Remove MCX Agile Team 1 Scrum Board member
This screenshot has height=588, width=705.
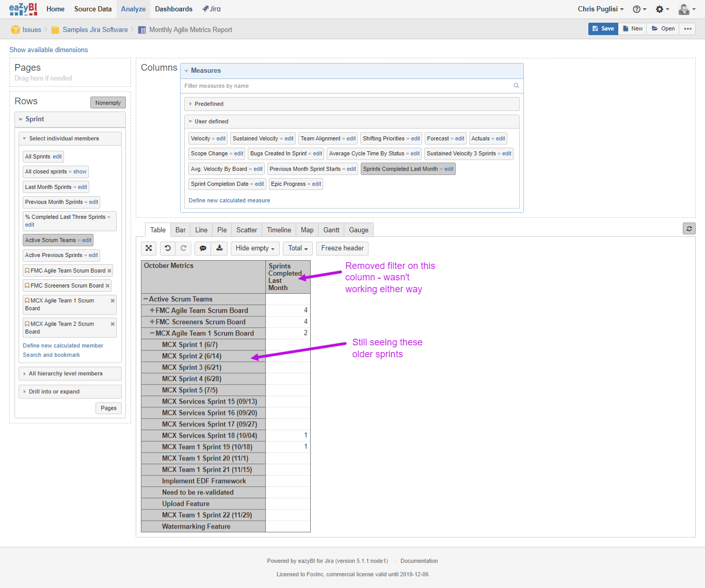click(113, 300)
